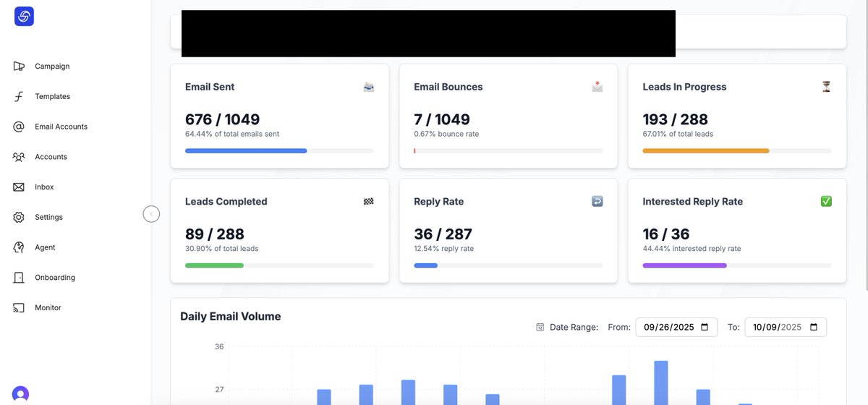Click the Email Sent card tray icon
The height and width of the screenshot is (405, 868).
(369, 87)
